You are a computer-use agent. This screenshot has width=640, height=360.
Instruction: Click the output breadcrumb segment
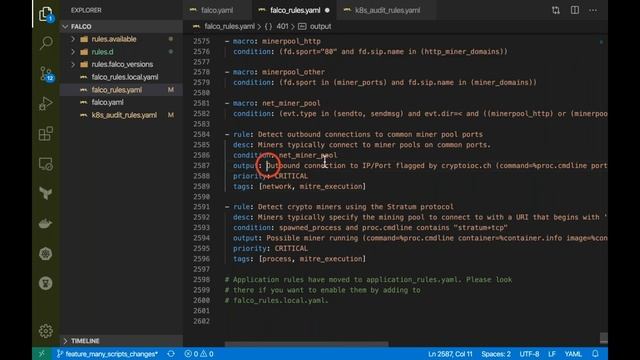(320, 27)
